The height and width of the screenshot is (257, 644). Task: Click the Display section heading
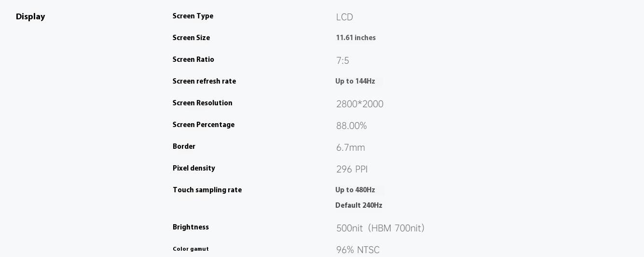coord(30,17)
